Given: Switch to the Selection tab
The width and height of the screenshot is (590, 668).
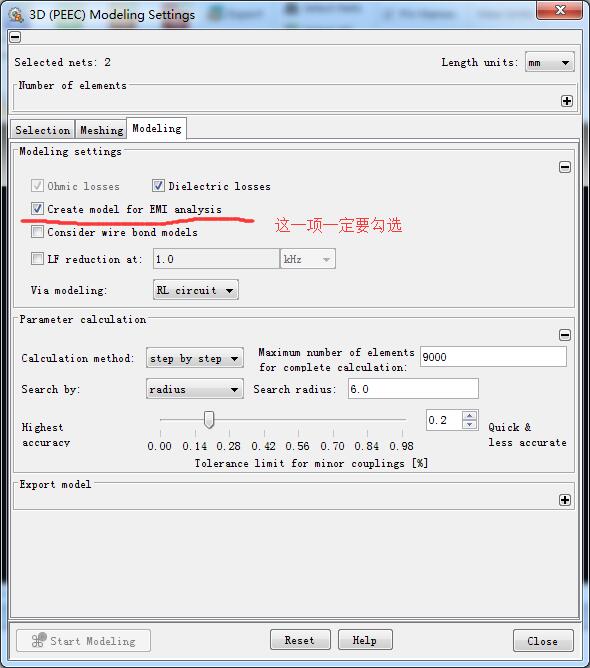Looking at the screenshot, I should (43, 130).
